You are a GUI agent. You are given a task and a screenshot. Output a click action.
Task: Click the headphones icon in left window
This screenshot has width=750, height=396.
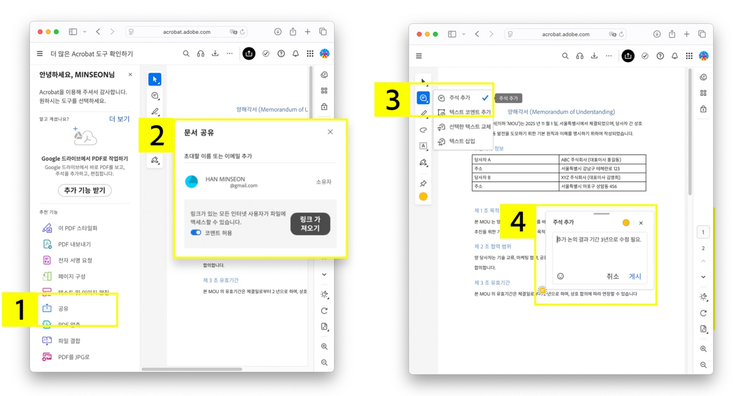coord(201,54)
